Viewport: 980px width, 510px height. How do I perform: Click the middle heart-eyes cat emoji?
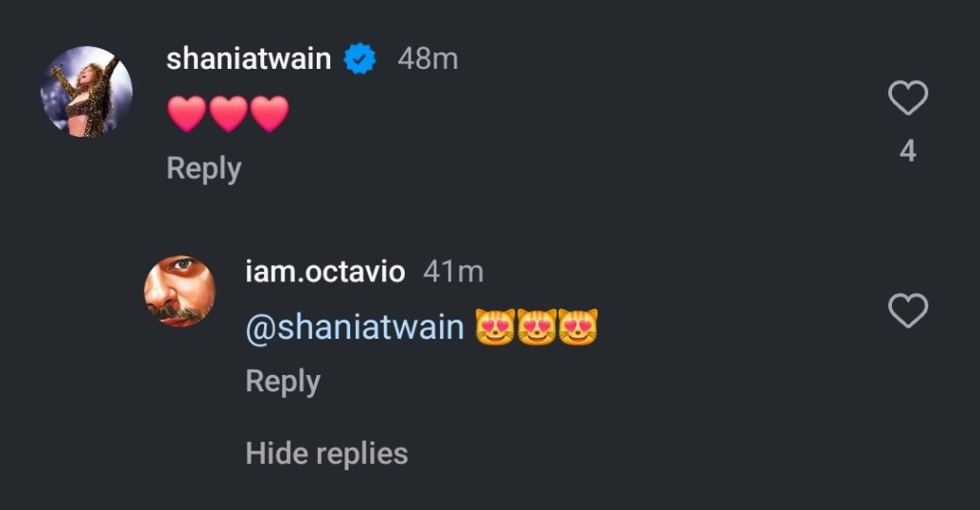pyautogui.click(x=537, y=328)
